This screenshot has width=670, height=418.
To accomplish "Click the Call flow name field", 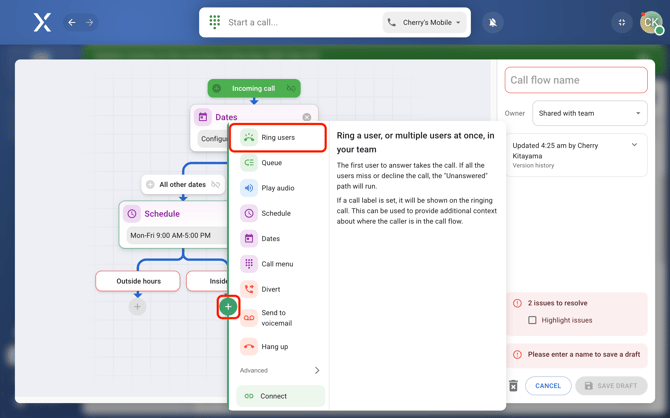I will tap(576, 80).
